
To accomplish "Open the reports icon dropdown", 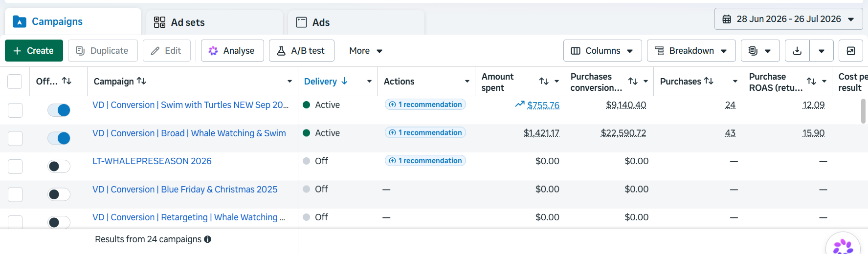I will tap(760, 51).
